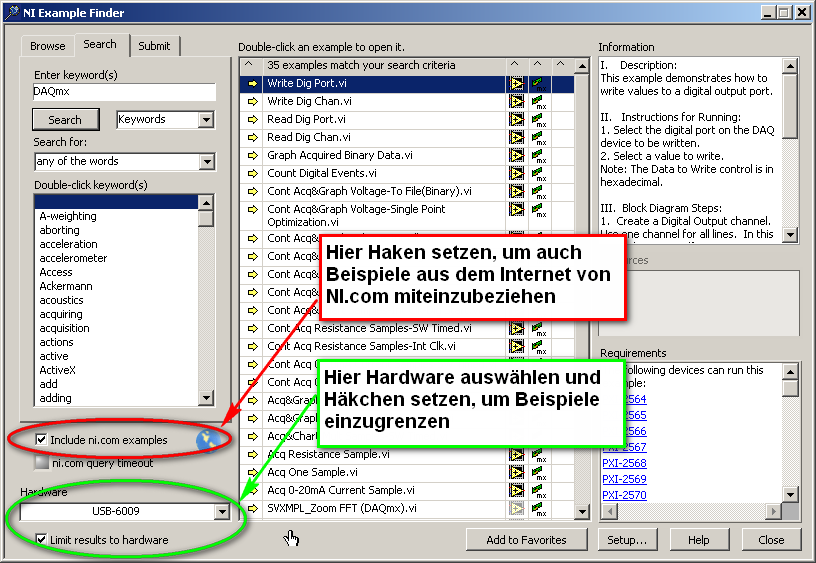Select the keyword 'acceleration' in the list
This screenshot has width=816, height=563.
(68, 244)
